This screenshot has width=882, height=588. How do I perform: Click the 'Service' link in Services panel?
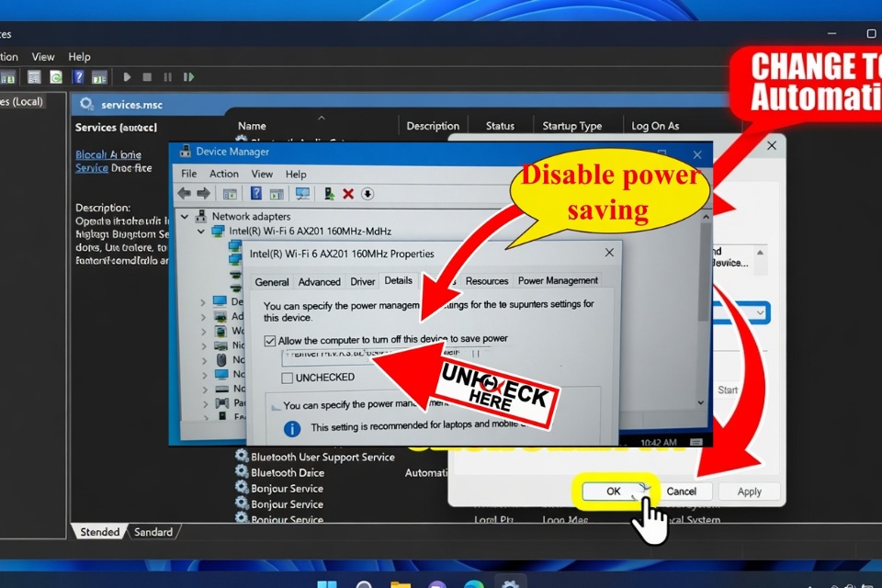[x=92, y=168]
